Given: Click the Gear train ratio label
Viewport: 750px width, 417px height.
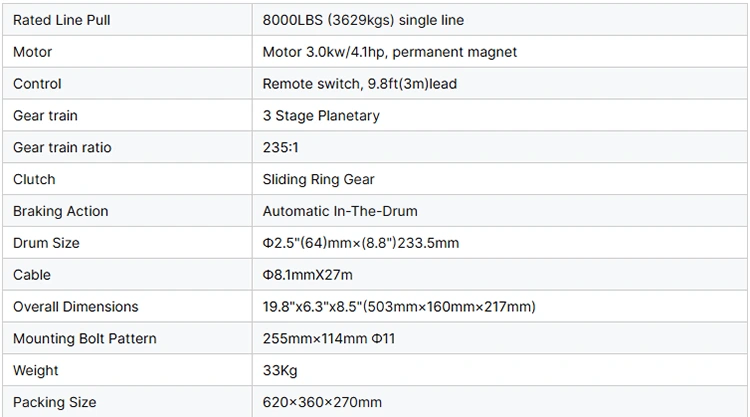Looking at the screenshot, I should (x=62, y=148).
